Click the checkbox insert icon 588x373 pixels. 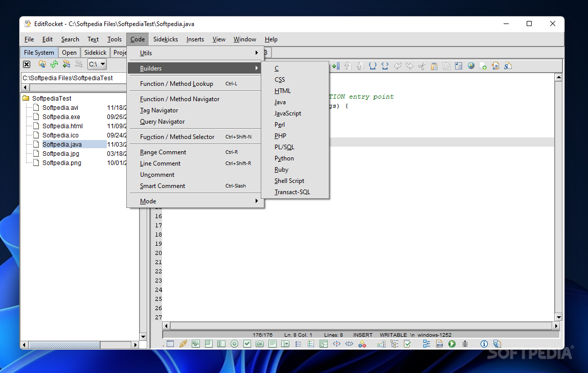(247, 344)
